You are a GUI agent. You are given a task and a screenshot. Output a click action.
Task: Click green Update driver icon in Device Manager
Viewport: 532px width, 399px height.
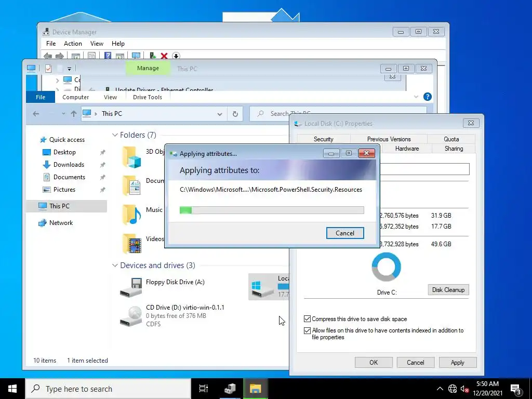coord(153,56)
